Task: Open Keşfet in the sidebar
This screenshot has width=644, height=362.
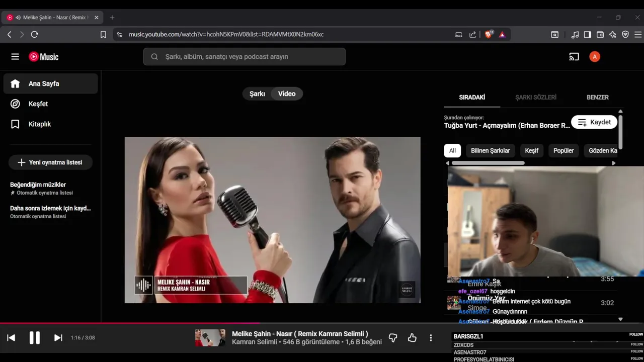Action: tap(50, 104)
